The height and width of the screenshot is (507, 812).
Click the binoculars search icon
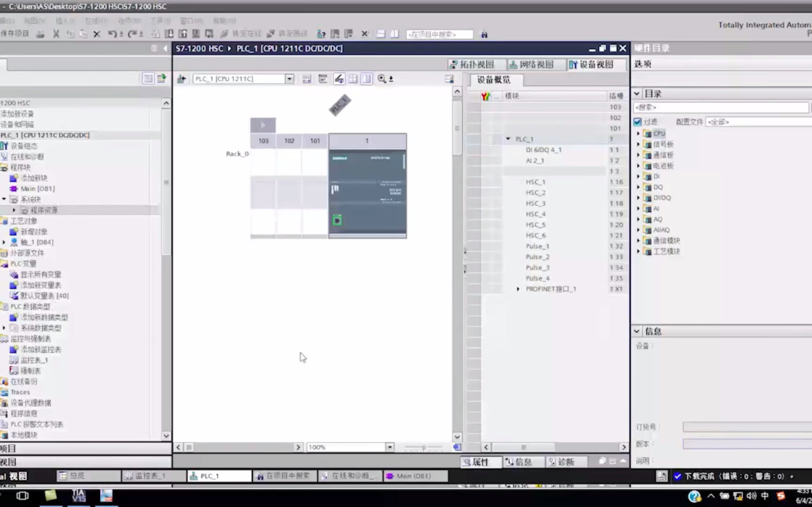(x=484, y=34)
